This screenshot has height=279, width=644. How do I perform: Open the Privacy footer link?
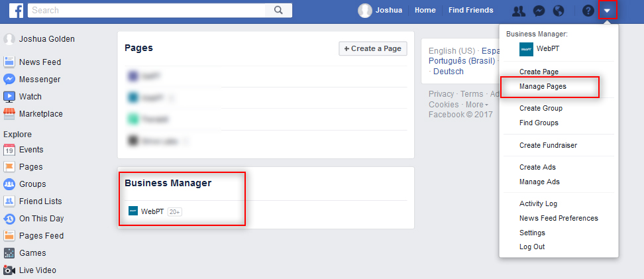(441, 94)
